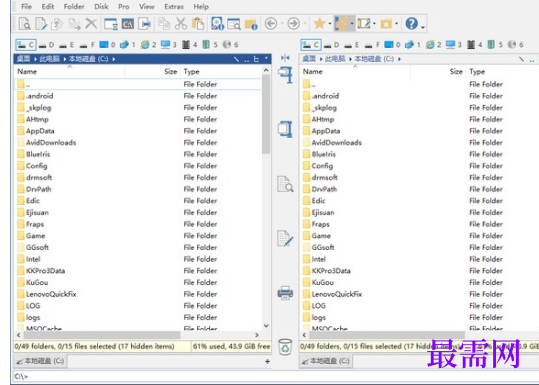Select drive E in left drive bar
This screenshot has height=385, width=539.
point(67,45)
